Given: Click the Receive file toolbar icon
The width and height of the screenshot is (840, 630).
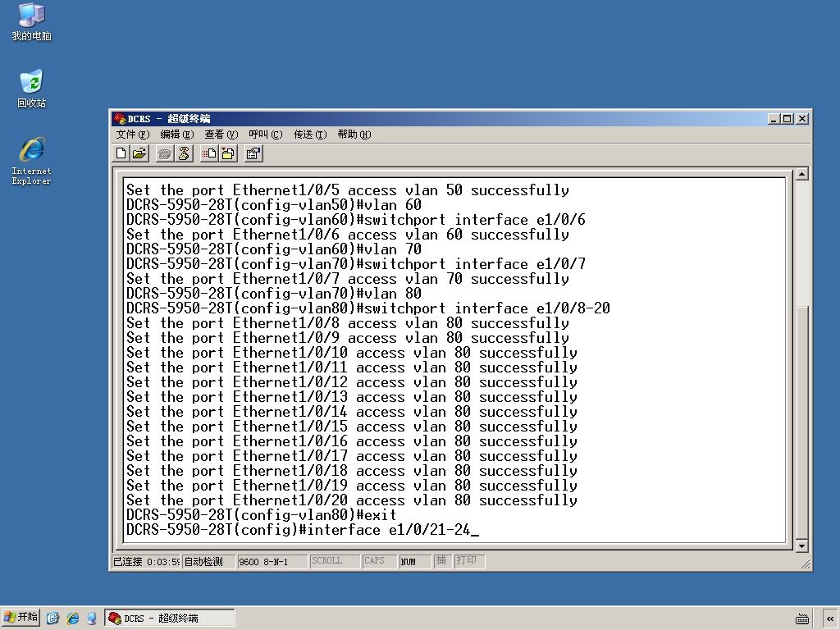Looking at the screenshot, I should [228, 153].
